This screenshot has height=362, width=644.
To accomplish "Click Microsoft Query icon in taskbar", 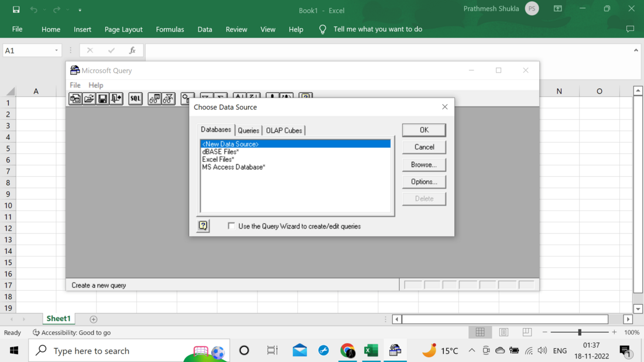I will click(x=395, y=350).
